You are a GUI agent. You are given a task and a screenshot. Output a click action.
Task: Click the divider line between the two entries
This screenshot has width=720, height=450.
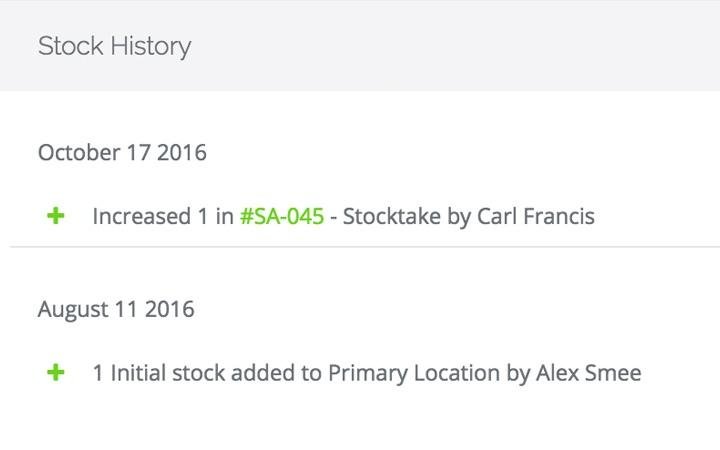coord(360,246)
